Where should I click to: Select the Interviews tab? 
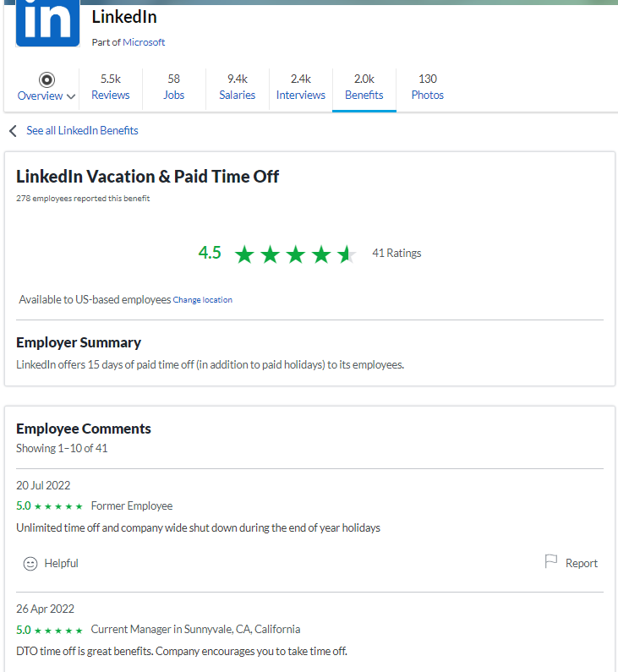[x=301, y=87]
